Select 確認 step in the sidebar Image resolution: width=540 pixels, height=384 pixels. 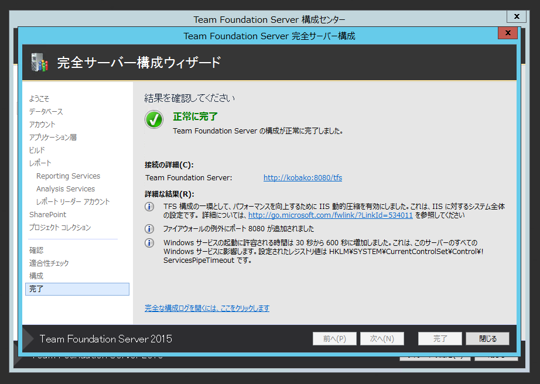36,250
